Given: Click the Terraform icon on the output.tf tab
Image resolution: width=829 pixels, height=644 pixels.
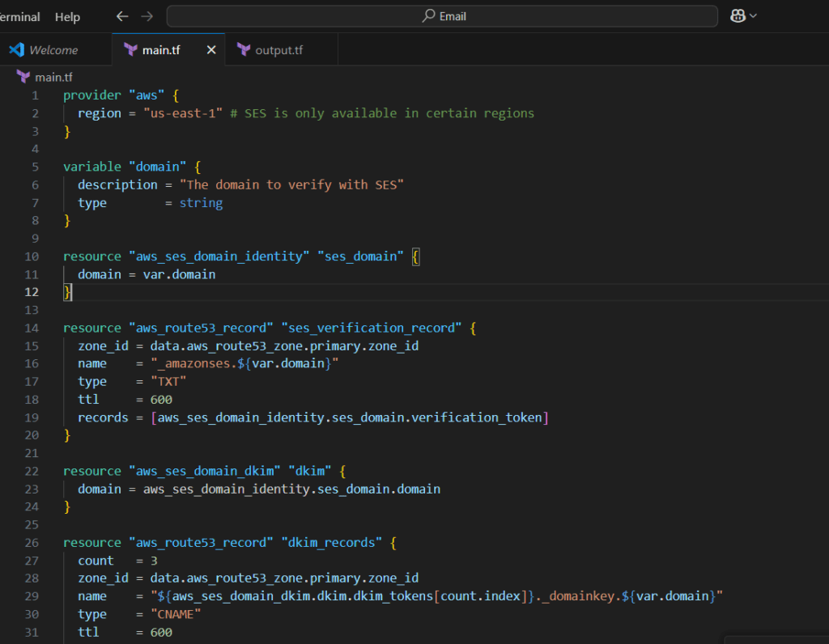Looking at the screenshot, I should (x=244, y=49).
